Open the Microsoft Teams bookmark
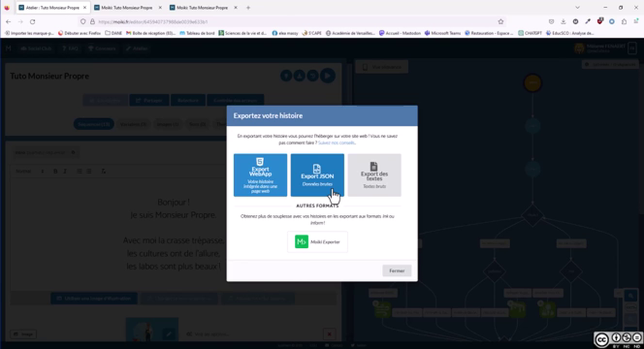The width and height of the screenshot is (644, 349). click(x=442, y=33)
